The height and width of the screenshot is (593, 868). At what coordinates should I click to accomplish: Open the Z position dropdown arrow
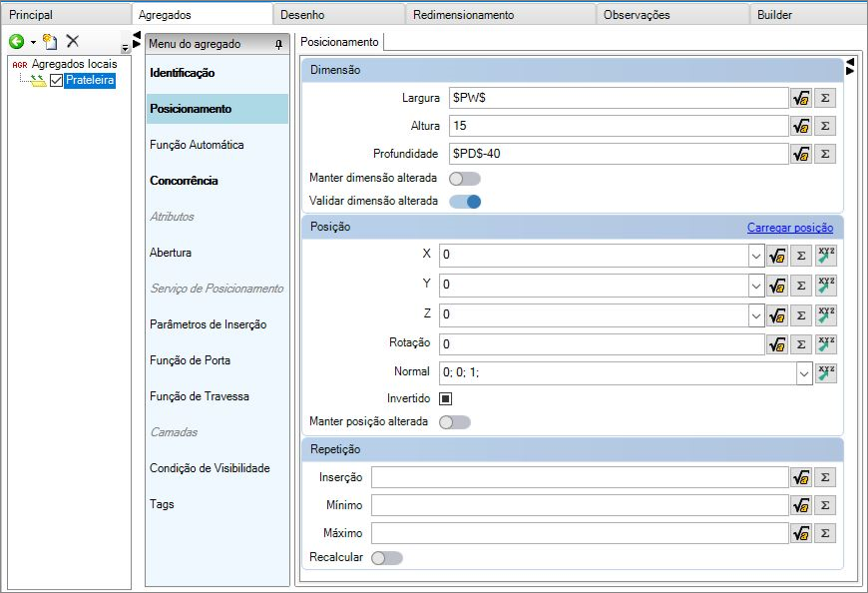[756, 315]
